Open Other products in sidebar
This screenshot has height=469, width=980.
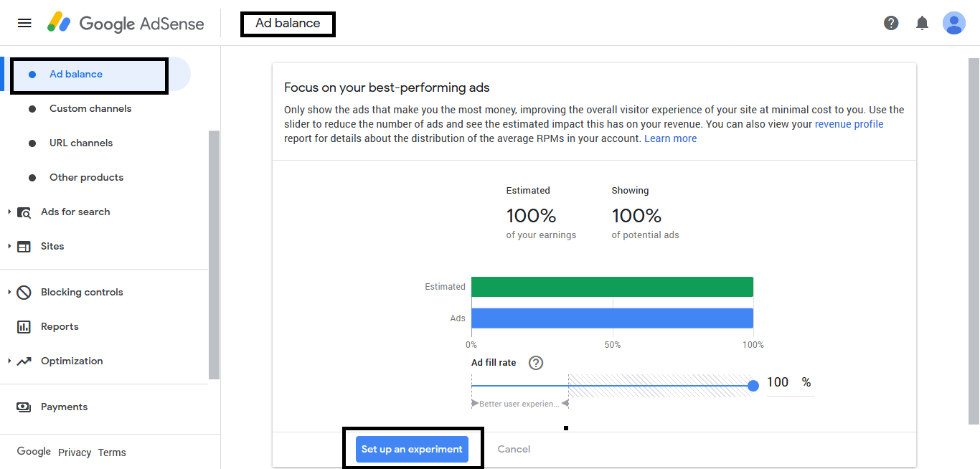tap(86, 178)
